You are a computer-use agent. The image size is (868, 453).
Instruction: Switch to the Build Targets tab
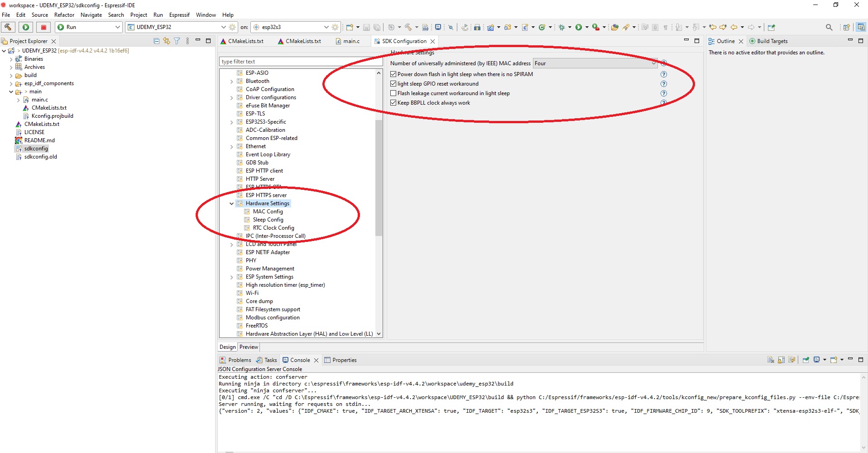768,41
